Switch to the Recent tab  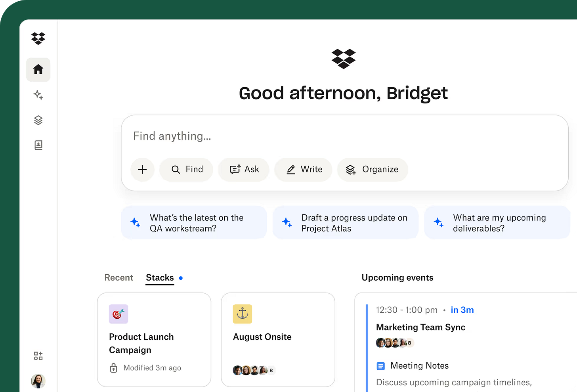tap(119, 277)
